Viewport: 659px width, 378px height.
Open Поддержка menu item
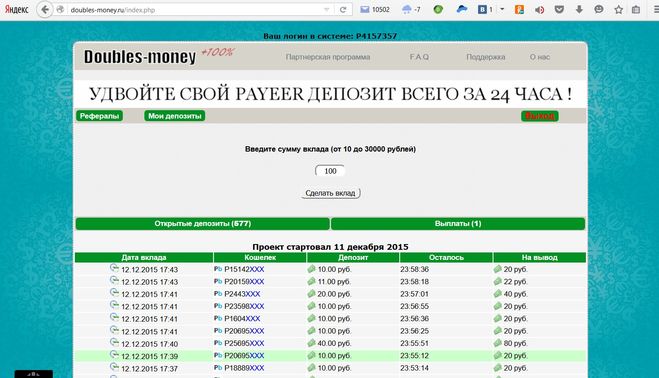[485, 57]
